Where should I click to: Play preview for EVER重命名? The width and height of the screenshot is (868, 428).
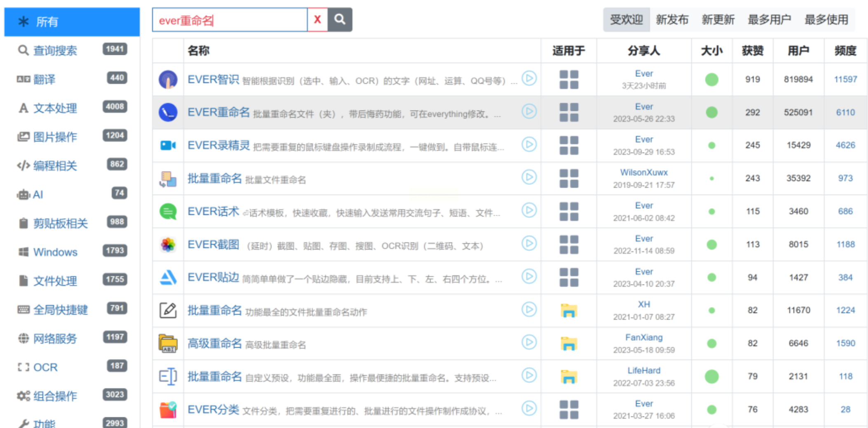click(x=529, y=111)
